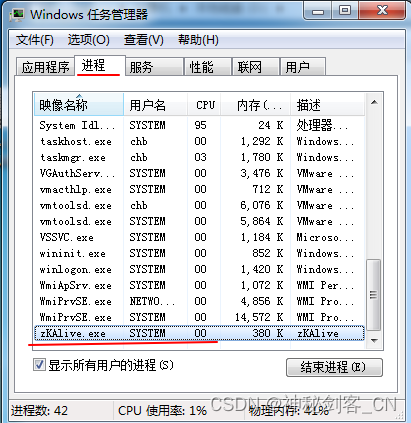Screen dimensions: 411x423
Task: Click the Task Manager title bar icon
Action: coord(18,15)
